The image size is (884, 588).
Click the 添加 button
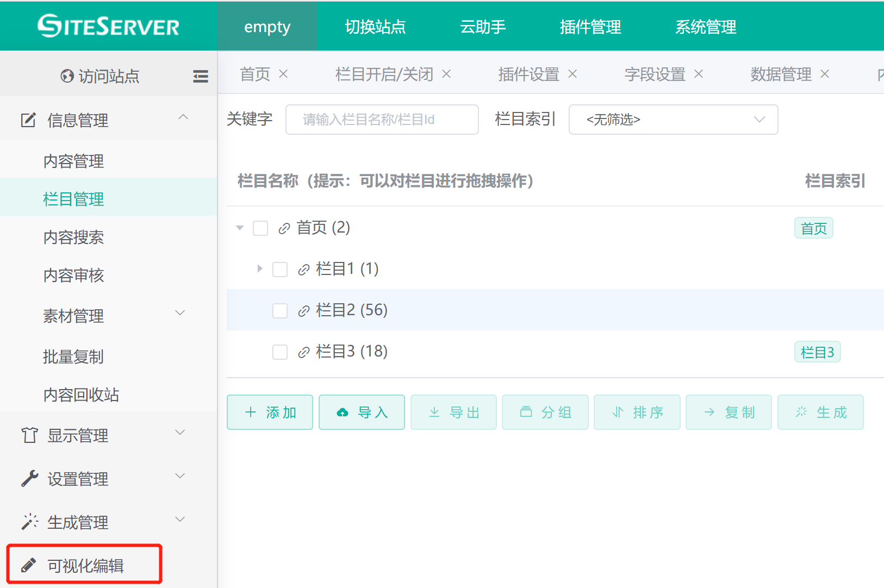click(270, 412)
